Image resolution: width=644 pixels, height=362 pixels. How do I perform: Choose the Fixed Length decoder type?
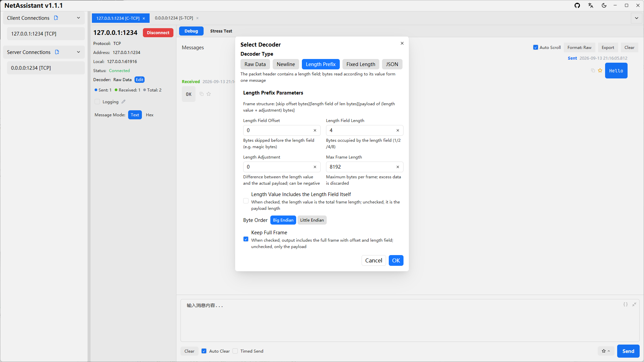[x=361, y=64]
